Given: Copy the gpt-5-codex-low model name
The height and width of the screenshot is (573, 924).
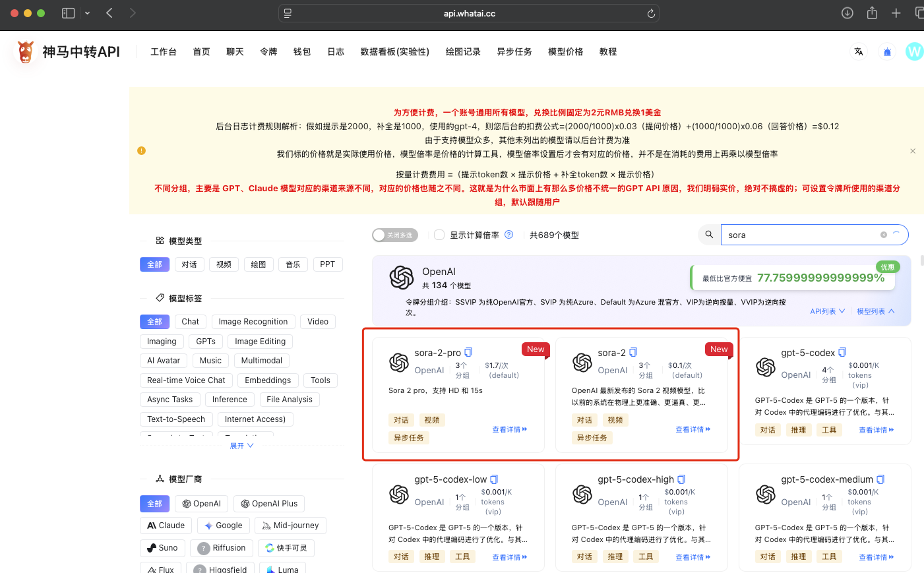Looking at the screenshot, I should click(494, 479).
